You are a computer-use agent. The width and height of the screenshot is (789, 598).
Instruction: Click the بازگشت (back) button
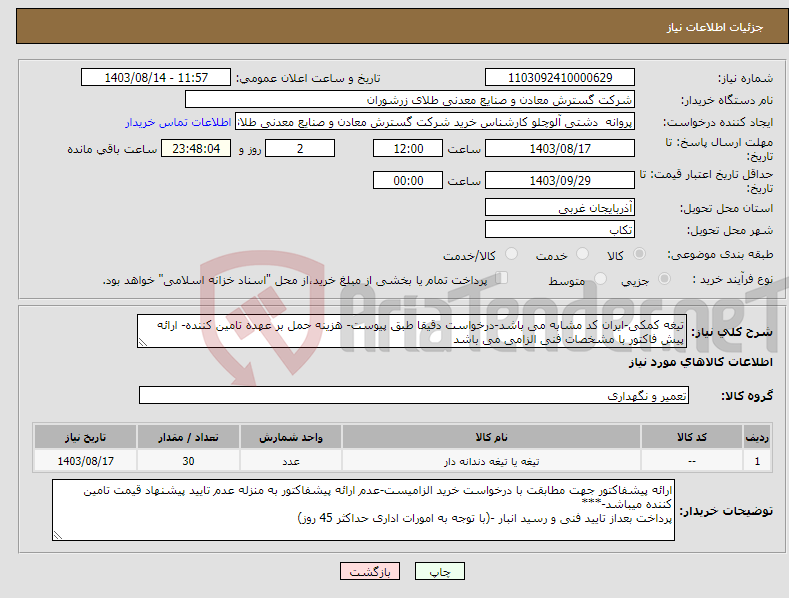(370, 571)
